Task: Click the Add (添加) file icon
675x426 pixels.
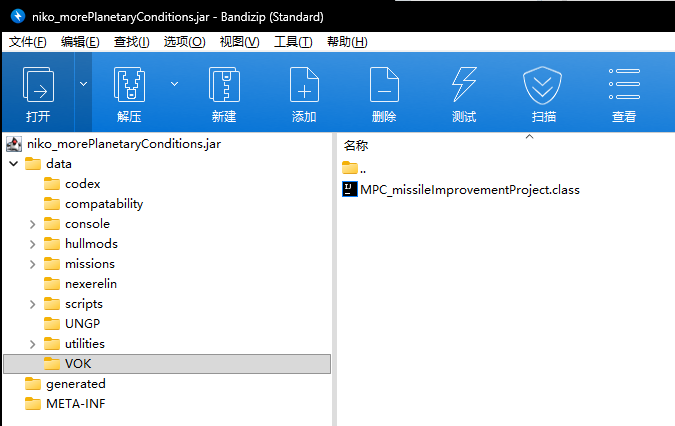Action: (304, 84)
